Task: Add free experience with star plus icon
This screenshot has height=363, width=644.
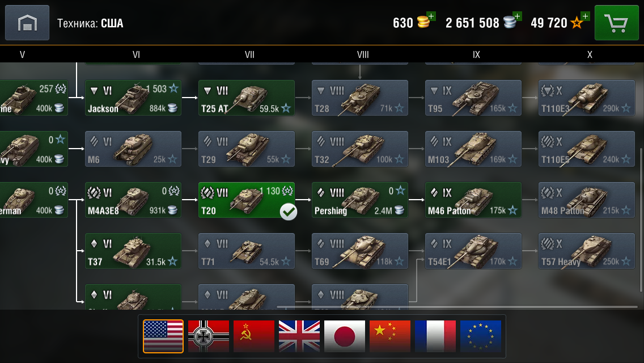Action: (x=585, y=16)
